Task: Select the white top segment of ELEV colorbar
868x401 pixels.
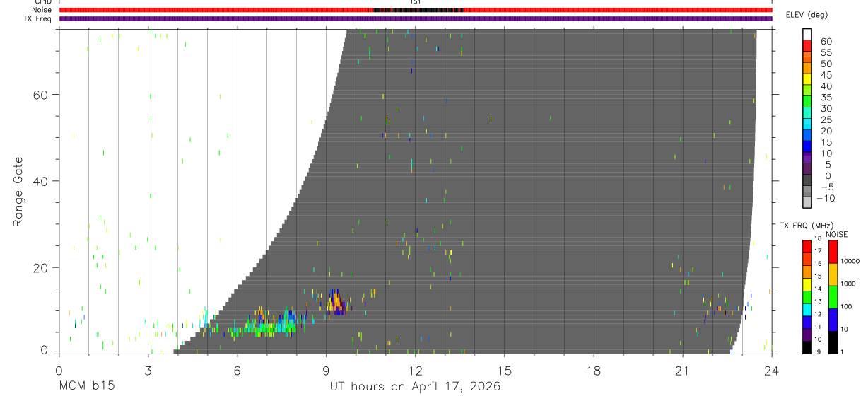Action: click(x=807, y=33)
